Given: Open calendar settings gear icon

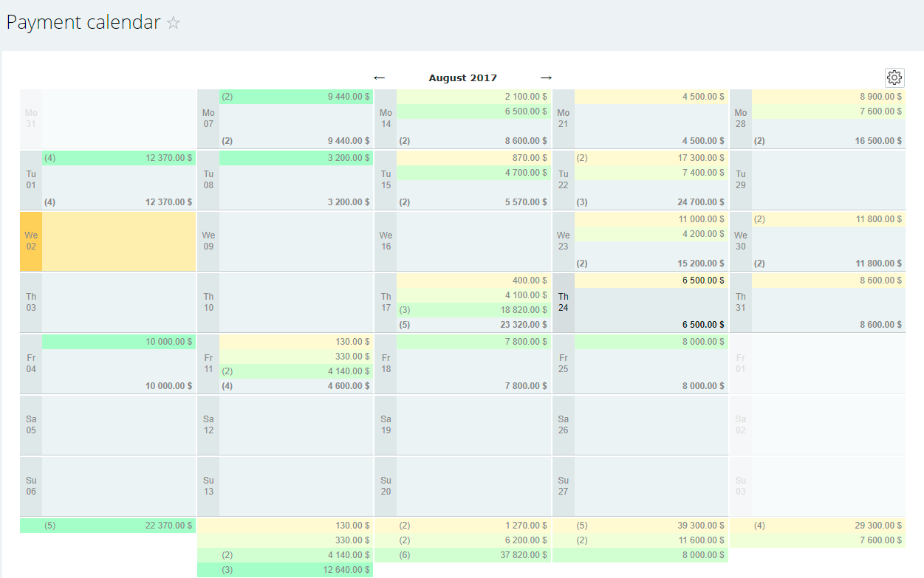Looking at the screenshot, I should 894,78.
